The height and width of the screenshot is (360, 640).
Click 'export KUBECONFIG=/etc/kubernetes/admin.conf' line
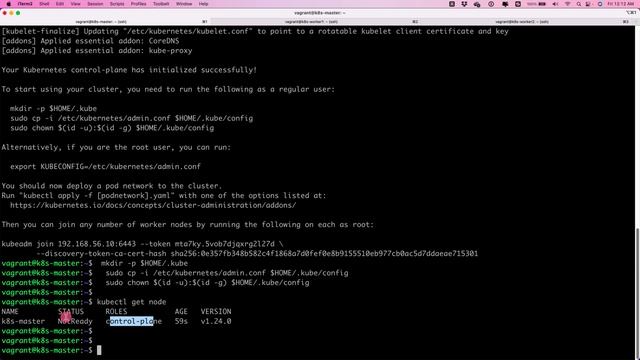105,167
